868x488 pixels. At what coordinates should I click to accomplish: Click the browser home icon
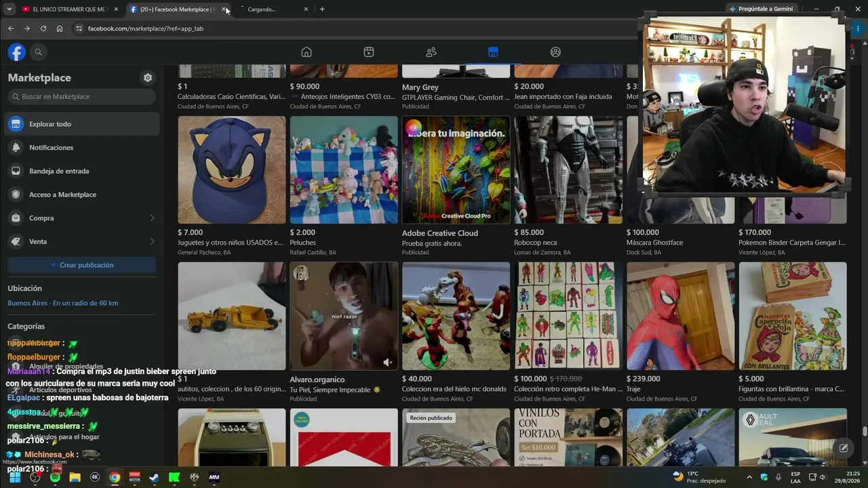click(60, 28)
